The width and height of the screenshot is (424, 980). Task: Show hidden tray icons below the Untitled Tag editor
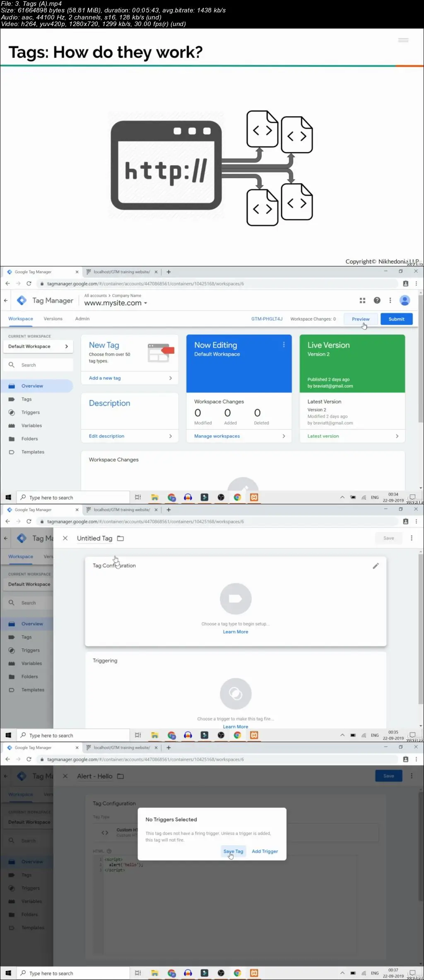coord(342,735)
